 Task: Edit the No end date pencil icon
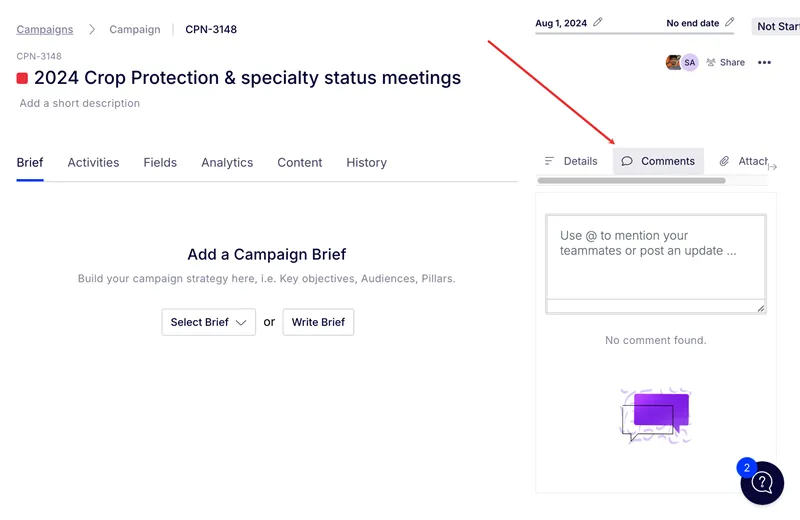pos(730,22)
